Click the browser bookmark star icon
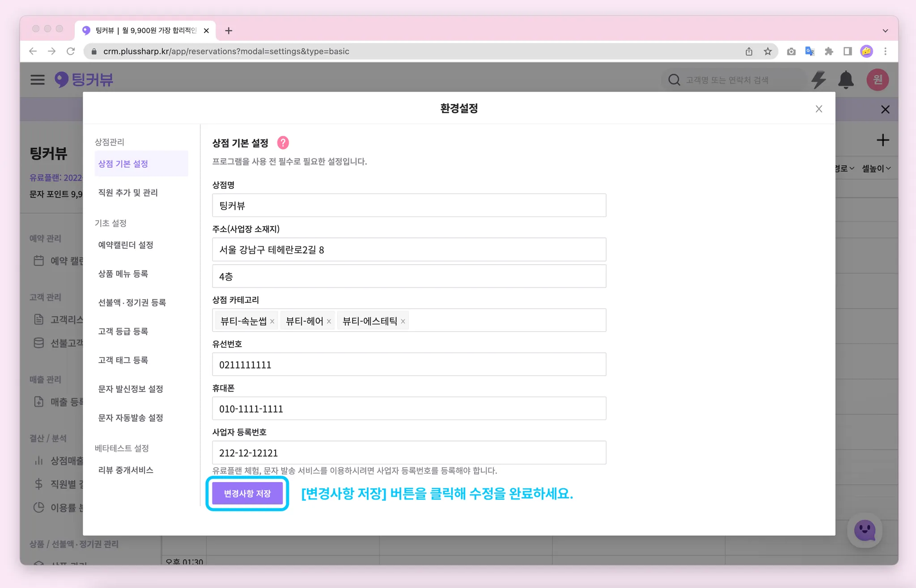The image size is (916, 588). pos(768,51)
